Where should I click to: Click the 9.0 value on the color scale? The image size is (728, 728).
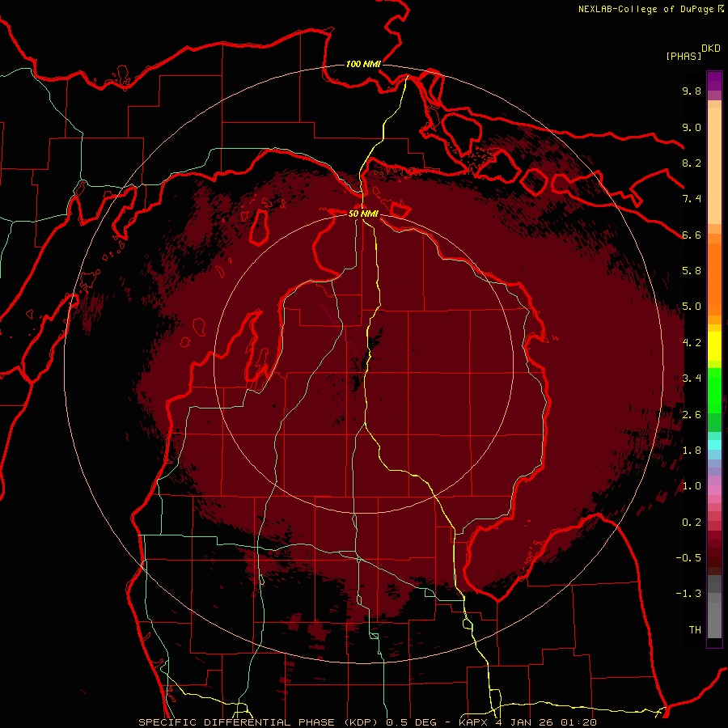point(692,127)
